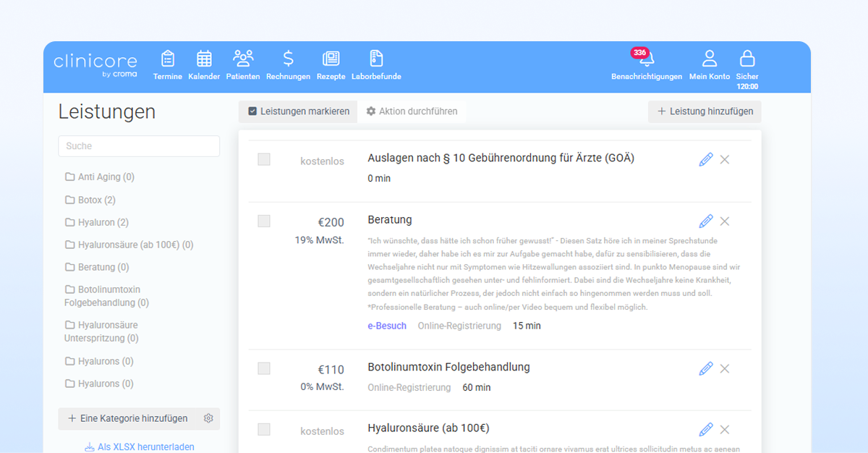Select Anti Aging (0) category
The image size is (868, 453).
100,177
